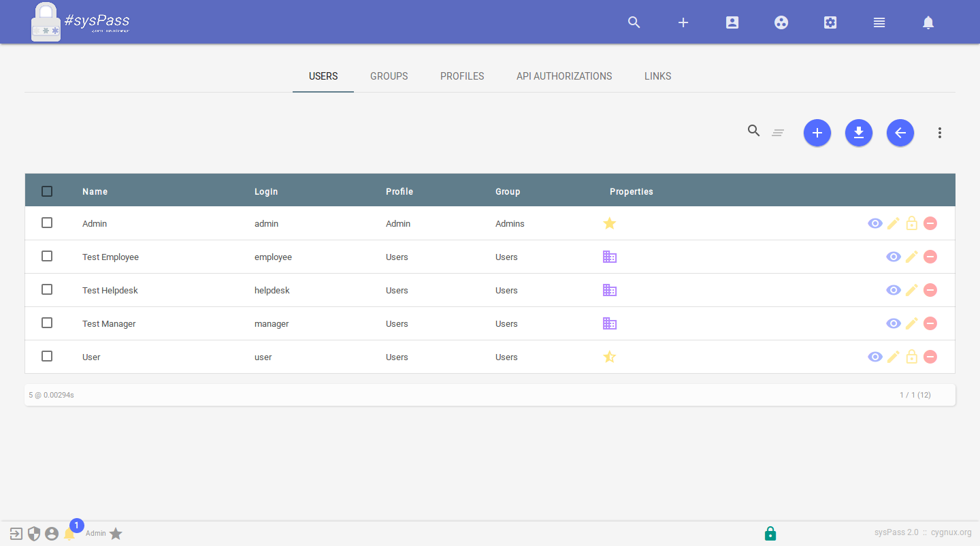Select the Test Manager row checkbox
The width and height of the screenshot is (980, 546).
(47, 323)
